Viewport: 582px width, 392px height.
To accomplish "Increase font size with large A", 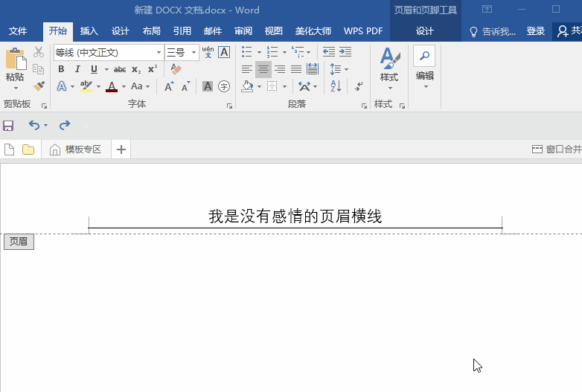I will [x=169, y=86].
